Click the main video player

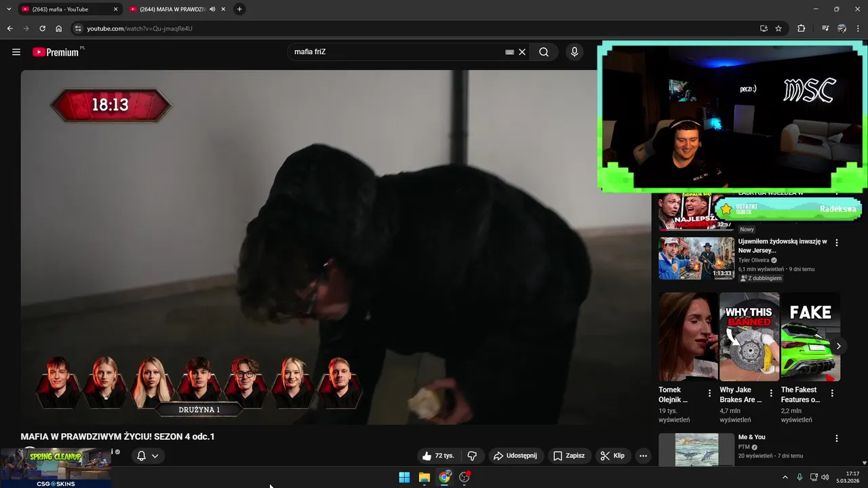pos(336,247)
